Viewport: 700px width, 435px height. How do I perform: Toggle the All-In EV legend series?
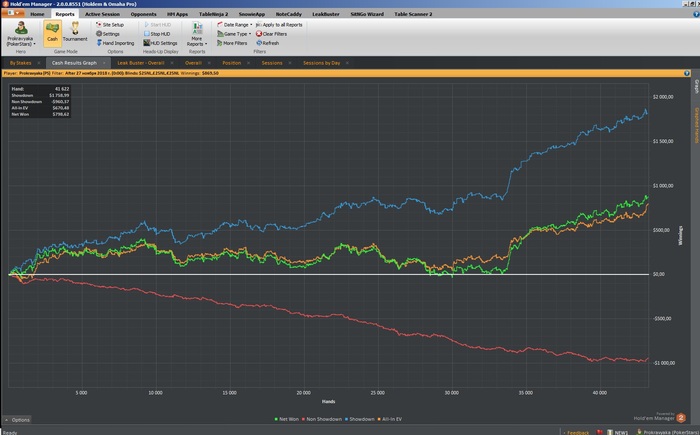pyautogui.click(x=390, y=419)
